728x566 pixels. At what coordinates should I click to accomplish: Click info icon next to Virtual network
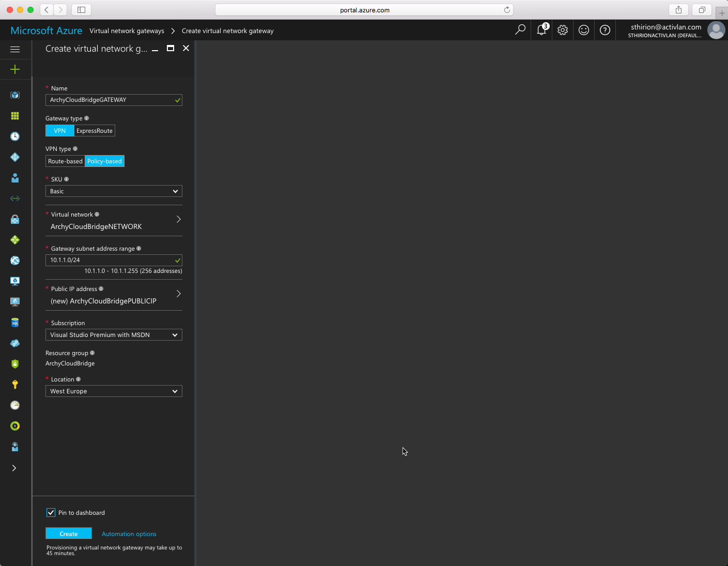[x=97, y=214]
